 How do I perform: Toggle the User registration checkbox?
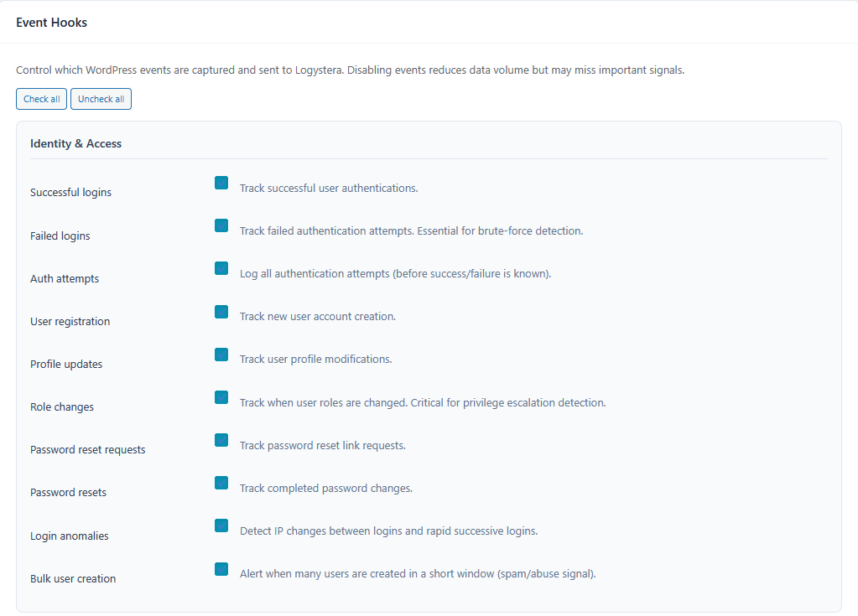221,311
